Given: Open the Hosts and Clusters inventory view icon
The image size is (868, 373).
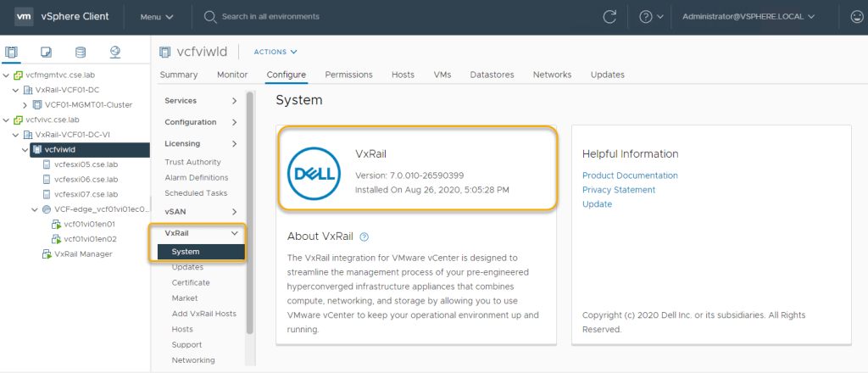Looking at the screenshot, I should pos(11,53).
